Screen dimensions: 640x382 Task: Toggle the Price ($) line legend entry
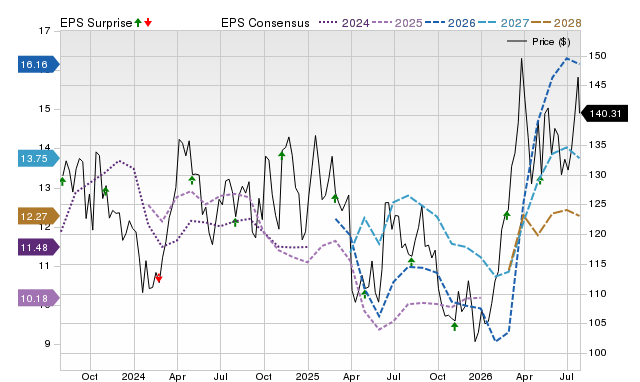(539, 42)
